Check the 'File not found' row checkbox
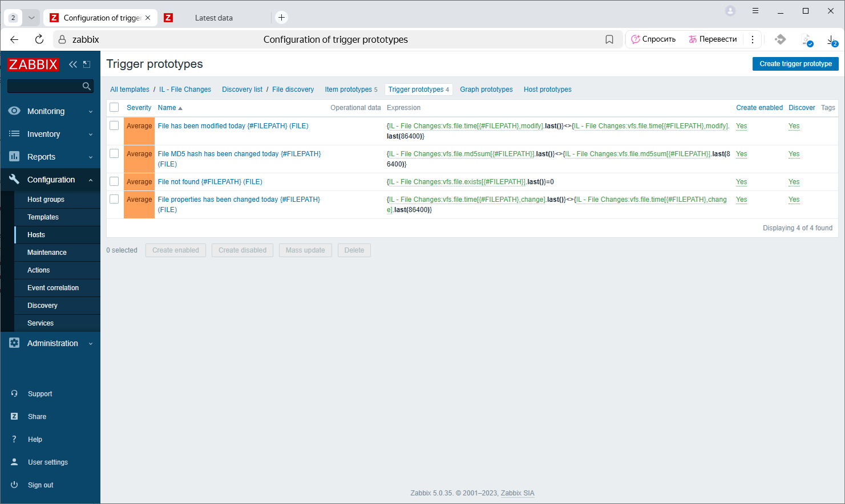 click(x=114, y=181)
